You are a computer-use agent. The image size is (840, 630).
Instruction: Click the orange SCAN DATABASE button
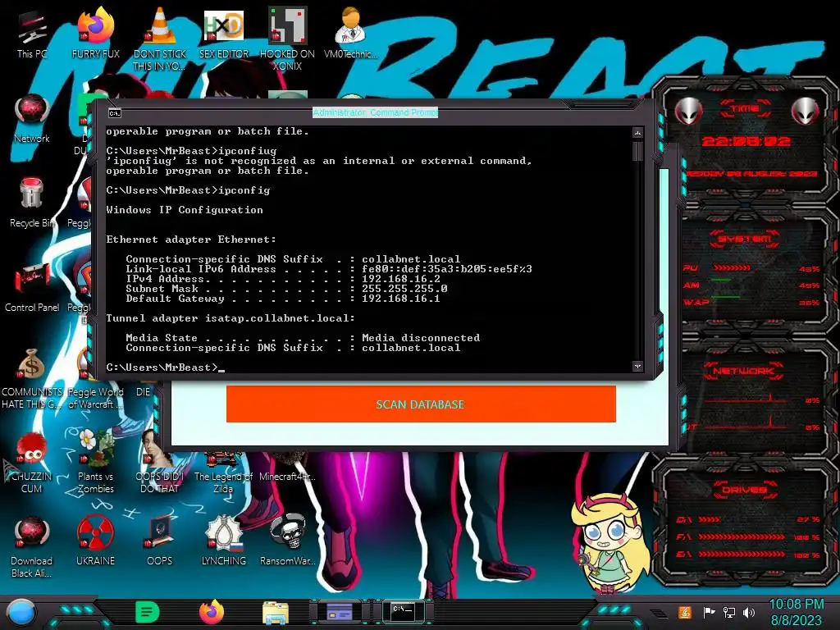(421, 404)
